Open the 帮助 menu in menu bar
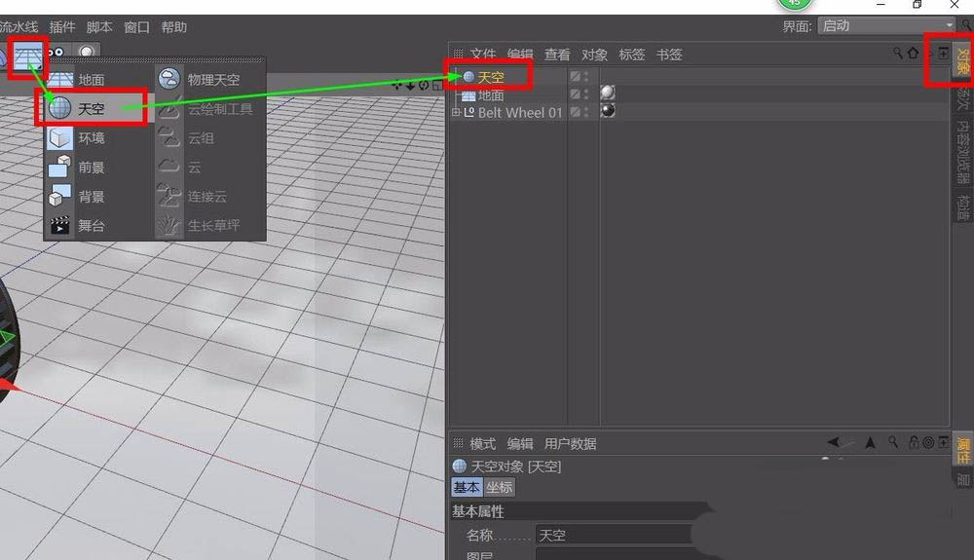Screen dimensions: 974x560 173,27
